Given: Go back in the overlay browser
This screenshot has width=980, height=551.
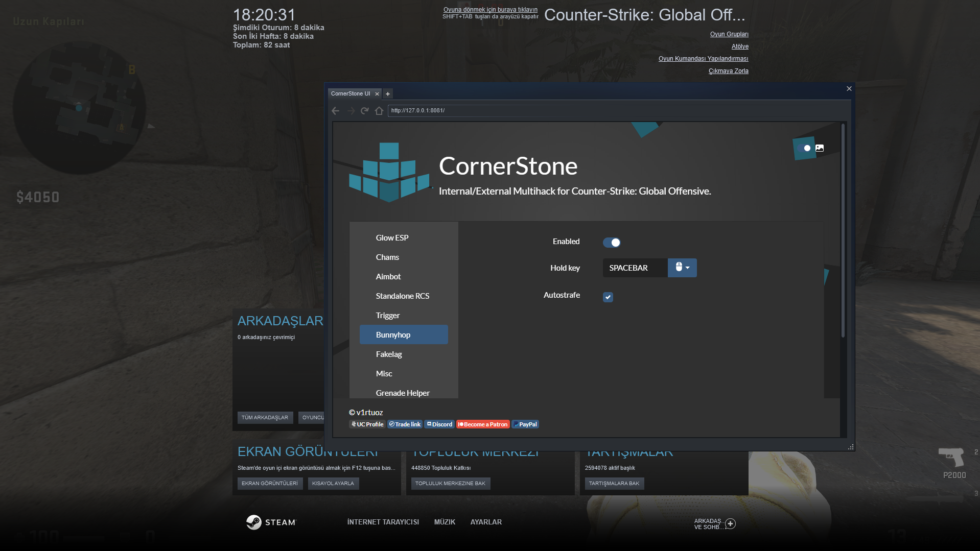Looking at the screenshot, I should coord(335,111).
